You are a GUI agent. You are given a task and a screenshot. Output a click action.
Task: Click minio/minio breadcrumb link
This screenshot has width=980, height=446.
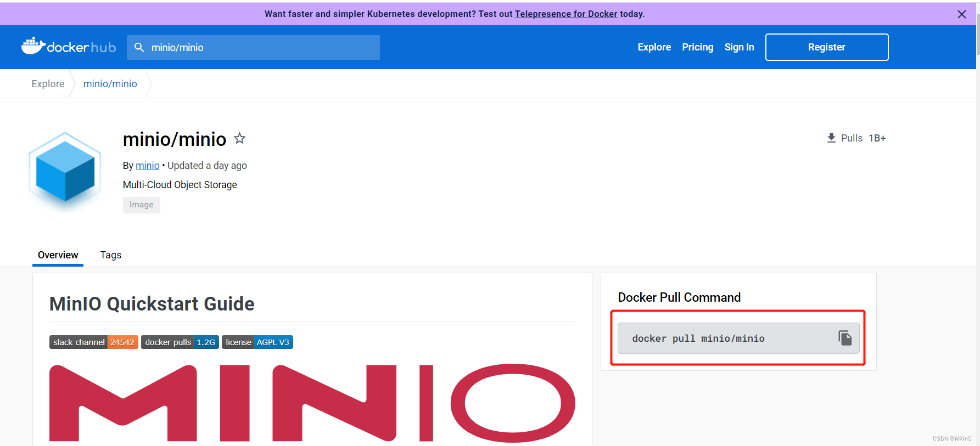(110, 84)
